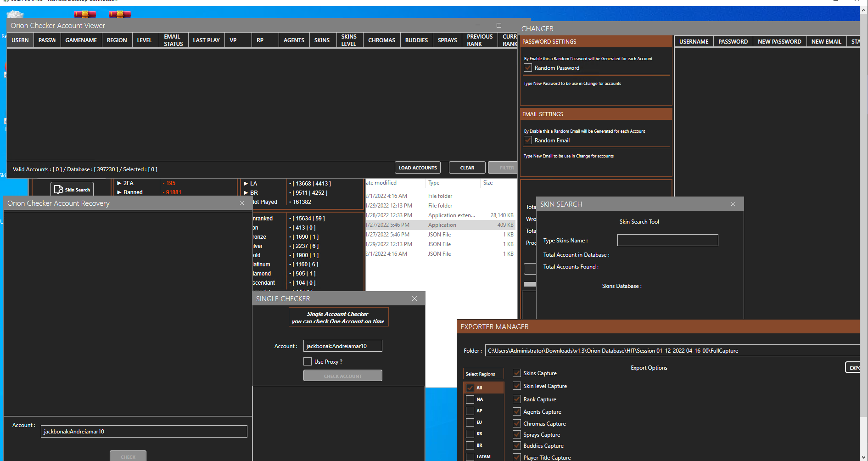Click the Account field in Account Recovery
This screenshot has width=868, height=461.
tap(144, 431)
